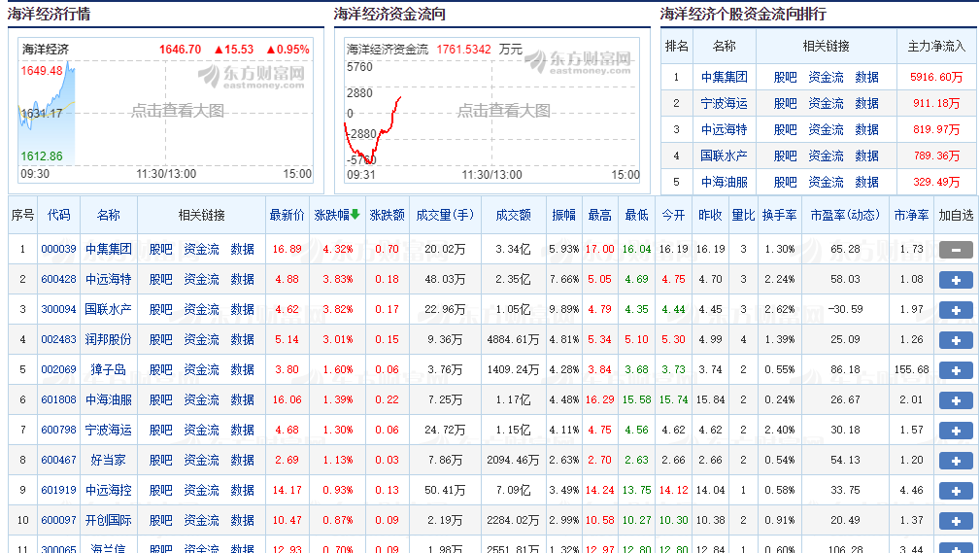Sort by 换手率 column header
This screenshot has width=980, height=553.
coord(779,215)
